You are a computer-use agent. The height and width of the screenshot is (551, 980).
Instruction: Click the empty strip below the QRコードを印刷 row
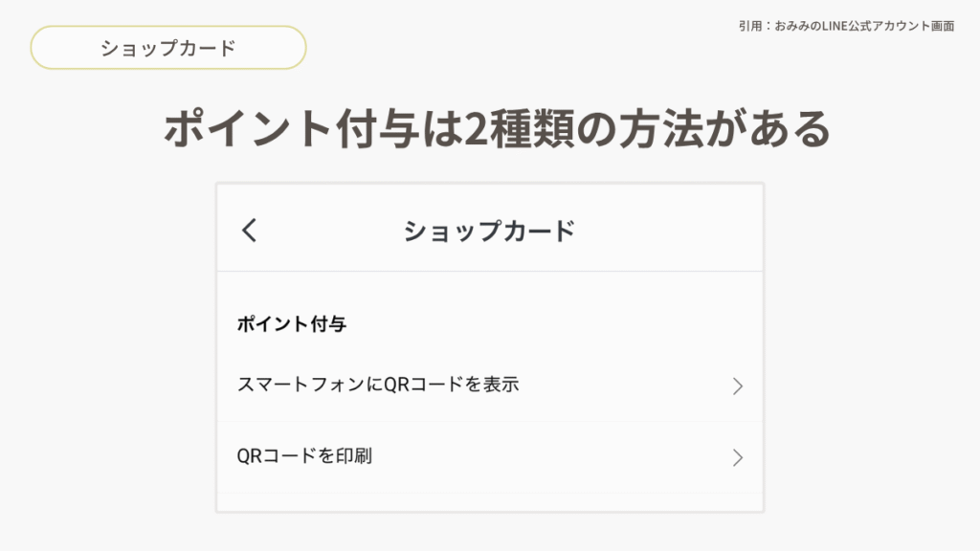[x=489, y=501]
